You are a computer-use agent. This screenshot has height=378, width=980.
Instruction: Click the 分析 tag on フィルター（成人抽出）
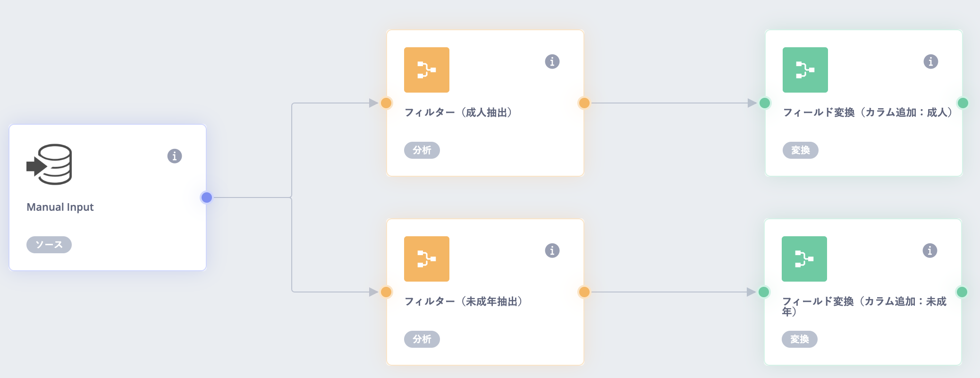click(422, 150)
